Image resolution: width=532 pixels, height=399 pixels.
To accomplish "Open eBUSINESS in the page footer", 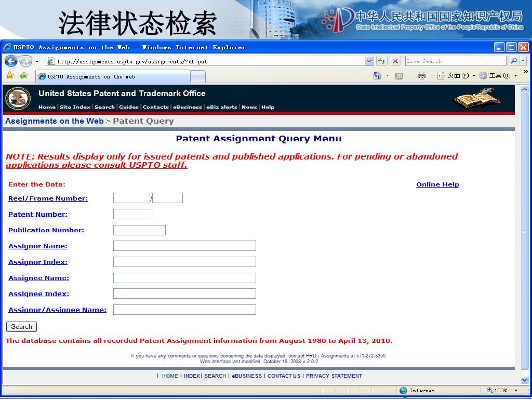I will tap(247, 376).
